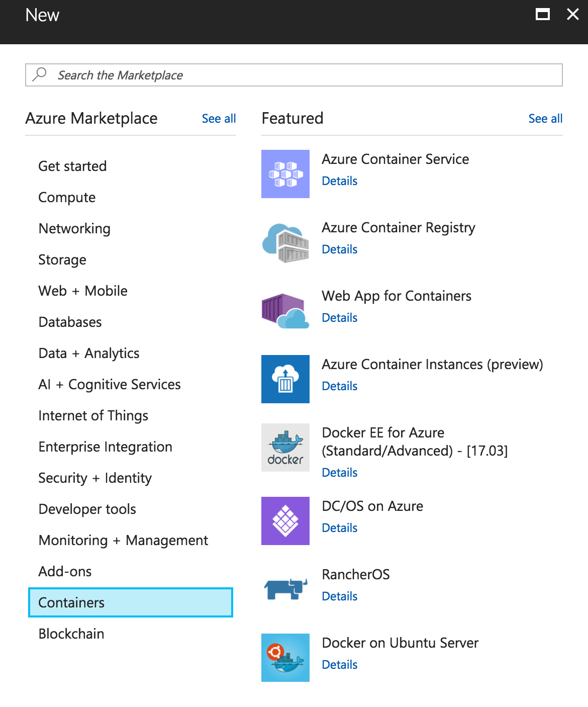The height and width of the screenshot is (707, 588).
Task: Open Docker on Ubuntu Server icon
Action: (285, 658)
